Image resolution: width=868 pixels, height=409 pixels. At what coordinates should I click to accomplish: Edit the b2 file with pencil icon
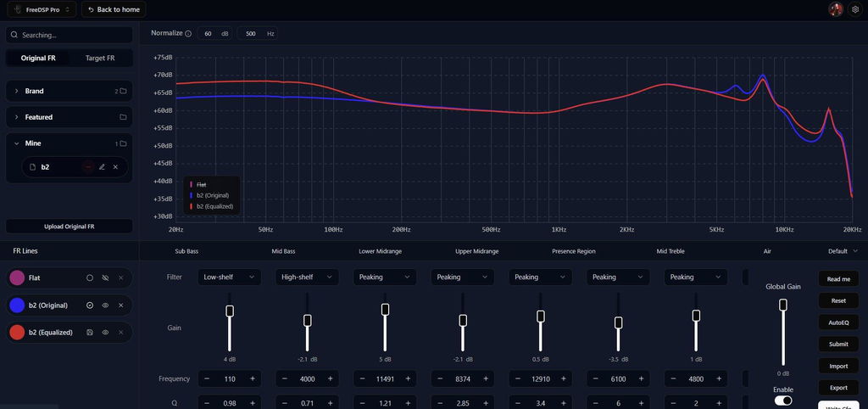[x=102, y=167]
